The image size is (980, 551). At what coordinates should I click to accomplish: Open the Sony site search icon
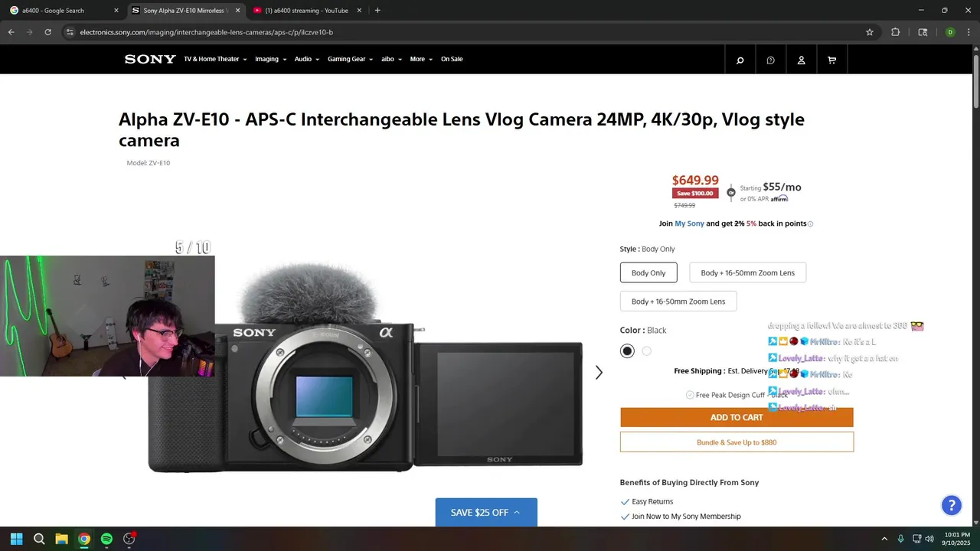pos(740,60)
